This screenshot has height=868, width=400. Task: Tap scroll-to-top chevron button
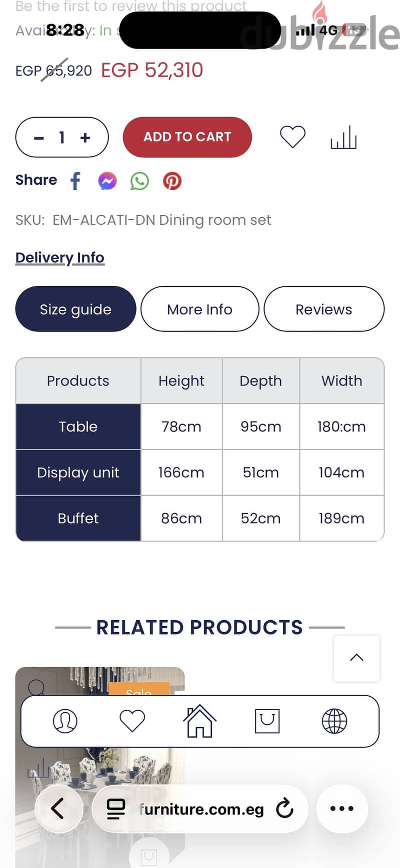pos(356,658)
